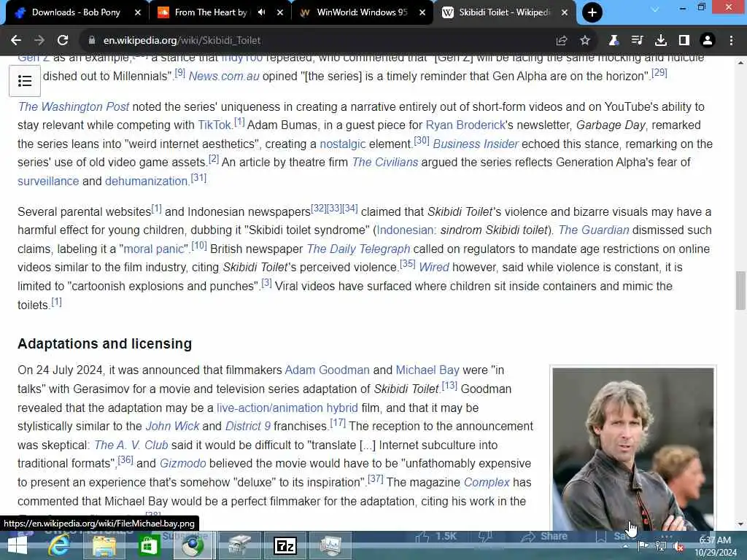Image resolution: width=747 pixels, height=560 pixels.
Task: Follow the surveillance link
Action: point(48,181)
